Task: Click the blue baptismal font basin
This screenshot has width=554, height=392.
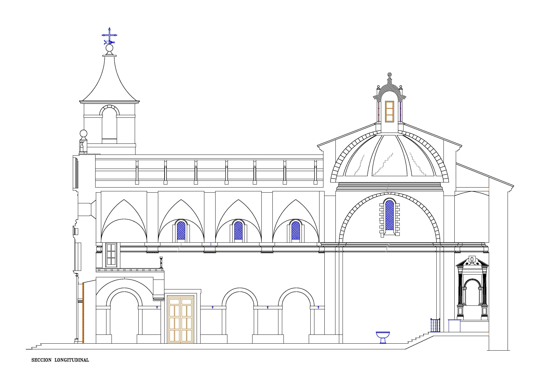Action: click(383, 337)
